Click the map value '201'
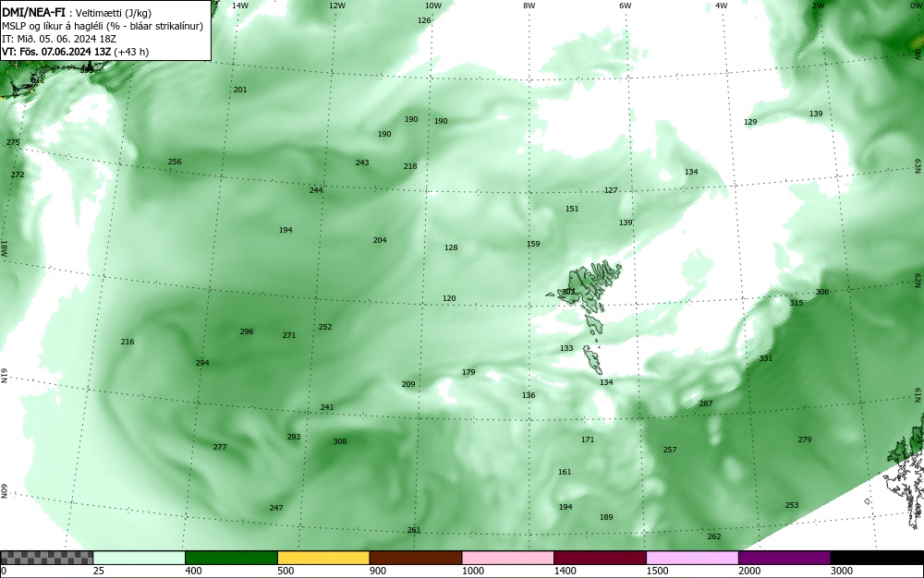 coord(240,90)
